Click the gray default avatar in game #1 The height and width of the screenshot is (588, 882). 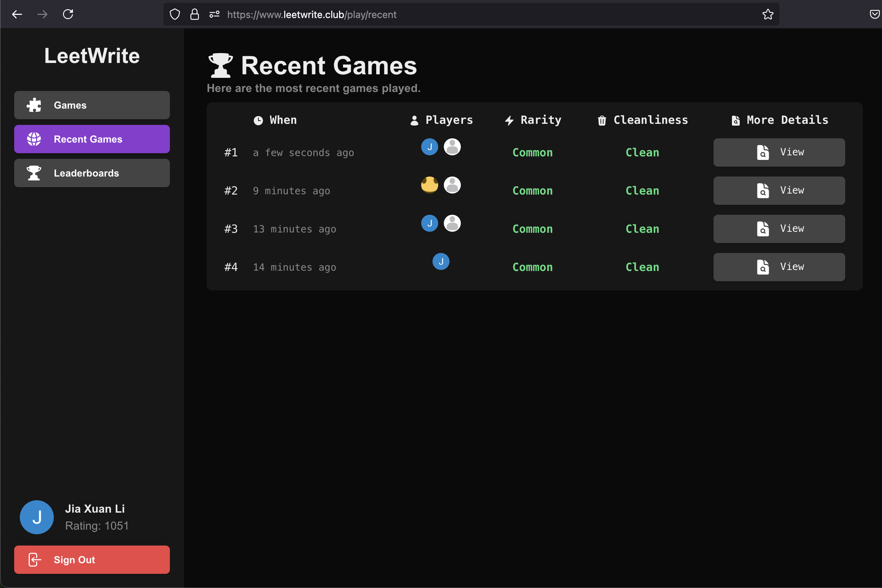(x=452, y=146)
